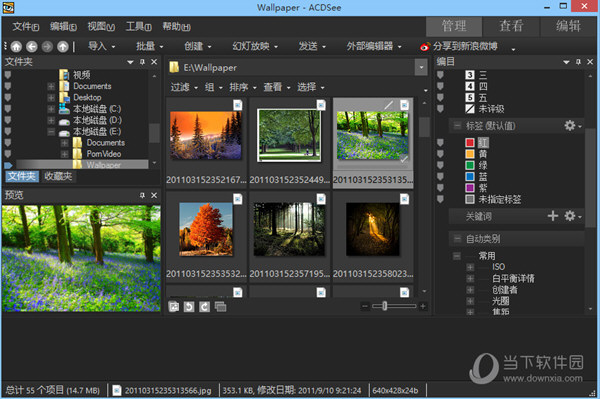
Task: Add a new keyword with plus icon
Action: click(553, 216)
